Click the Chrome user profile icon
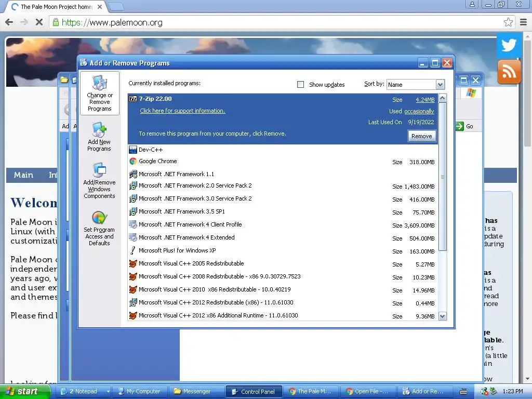The width and height of the screenshot is (532, 399). tap(472, 4)
